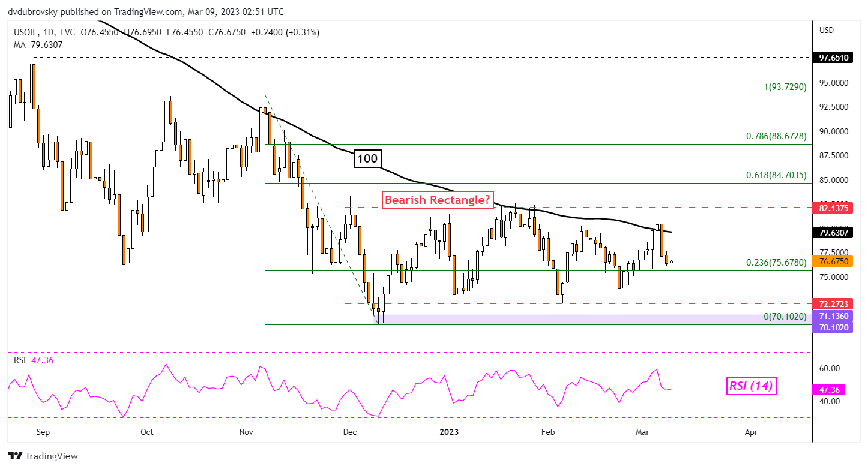Image resolution: width=868 pixels, height=469 pixels.
Task: Click the 0.786(88.6728) Fibonacci level label
Action: pos(776,137)
